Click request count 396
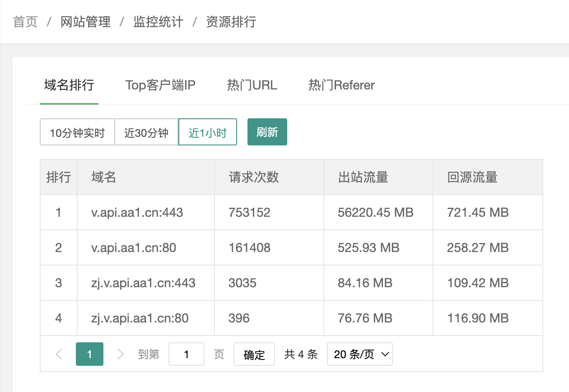Screen dimensions: 569x392 click(x=239, y=318)
